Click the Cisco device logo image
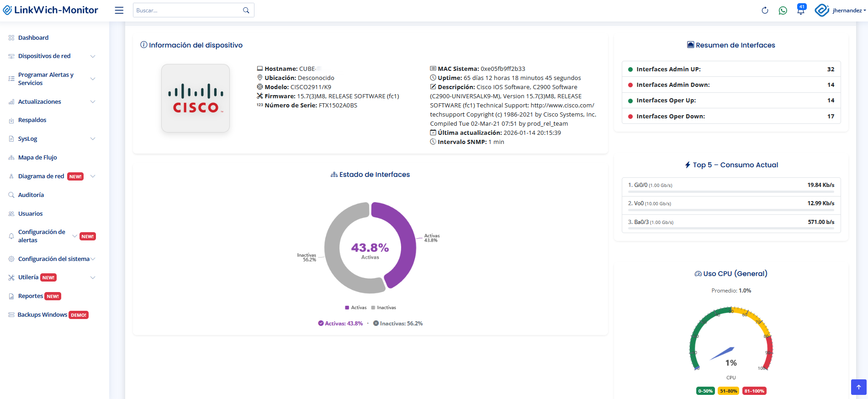Image resolution: width=868 pixels, height=399 pixels. coord(196,98)
